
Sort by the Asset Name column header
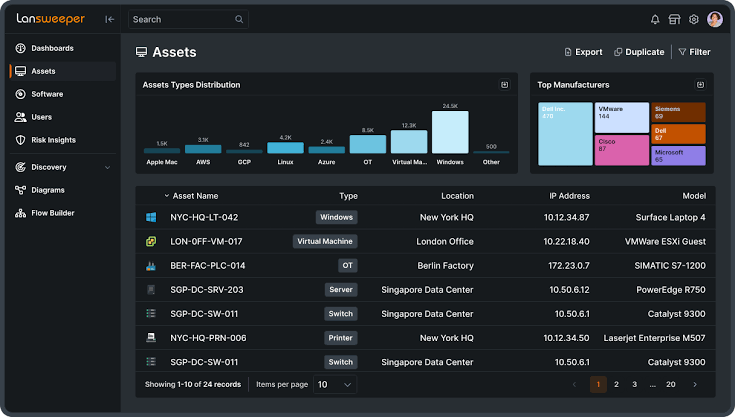195,196
